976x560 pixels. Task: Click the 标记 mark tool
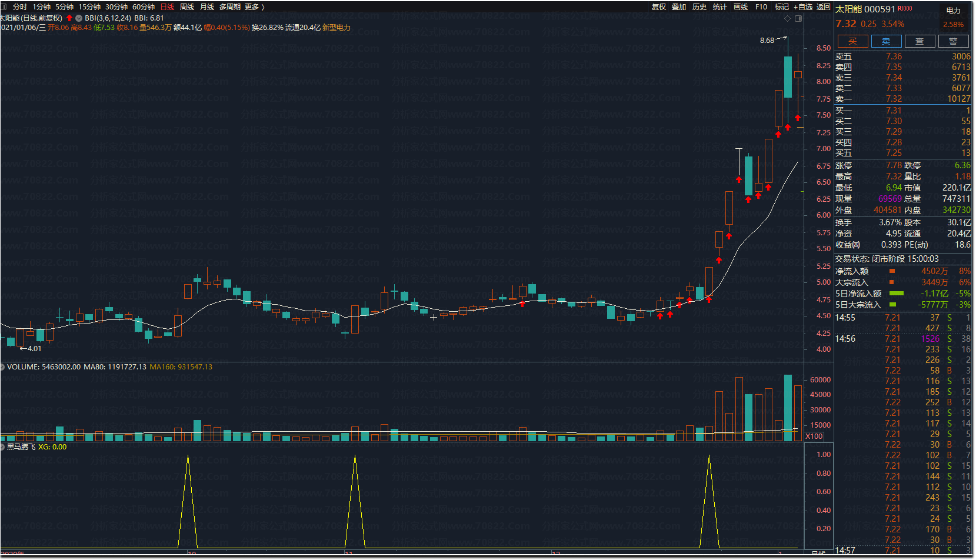pos(782,7)
